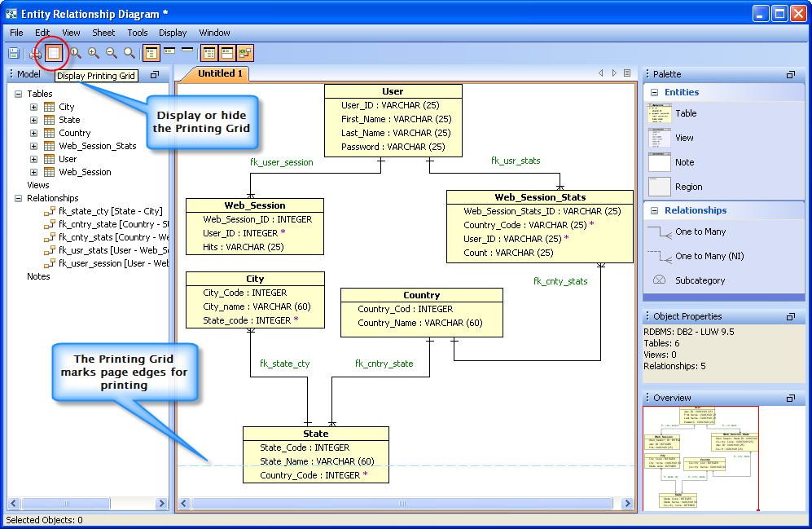The height and width of the screenshot is (529, 812).
Task: Click the Overview panel restore icon
Action: point(790,398)
